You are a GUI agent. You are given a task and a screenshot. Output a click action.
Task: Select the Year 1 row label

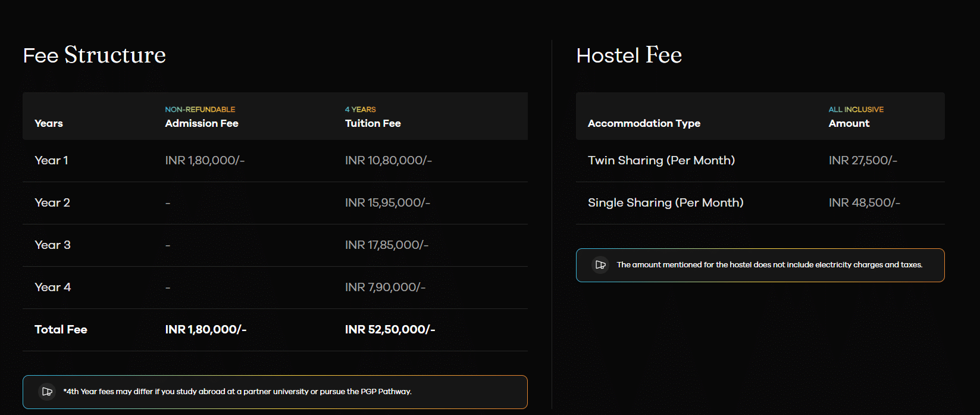click(52, 160)
